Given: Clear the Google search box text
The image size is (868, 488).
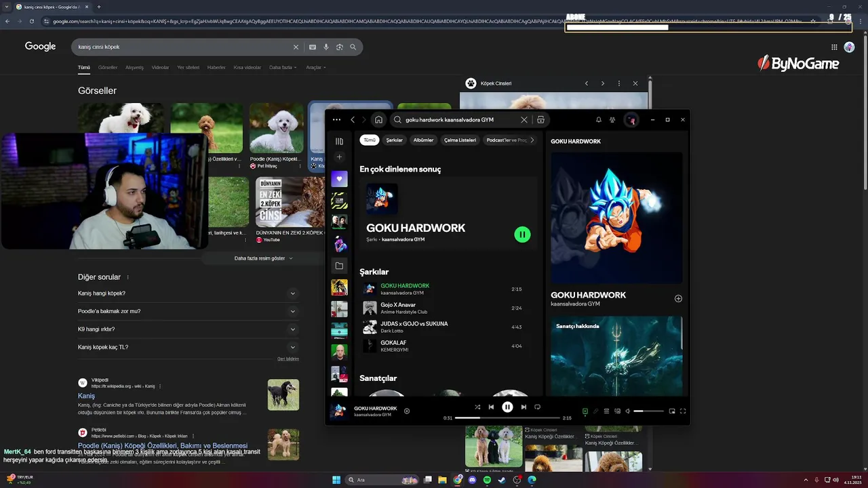Looking at the screenshot, I should pos(296,47).
